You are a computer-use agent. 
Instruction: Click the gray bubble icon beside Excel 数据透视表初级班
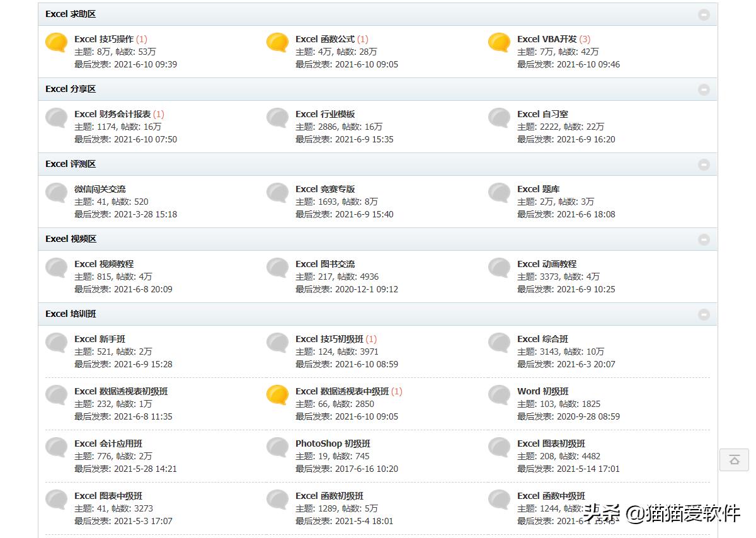[x=57, y=395]
